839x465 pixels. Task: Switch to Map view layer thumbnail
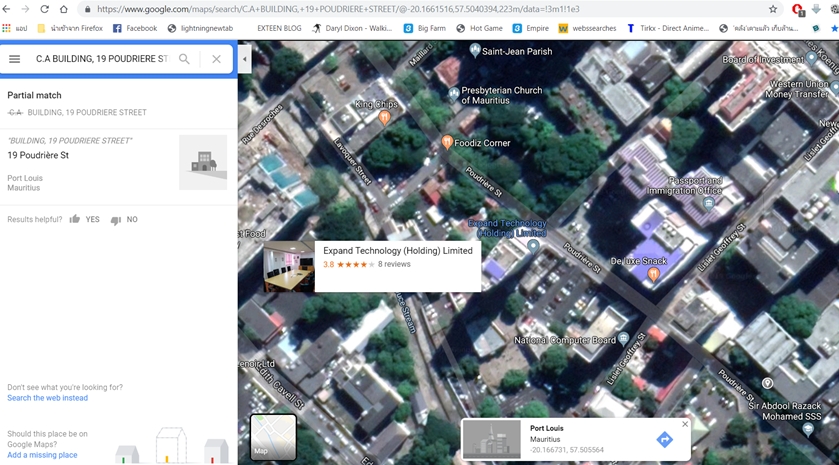272,437
